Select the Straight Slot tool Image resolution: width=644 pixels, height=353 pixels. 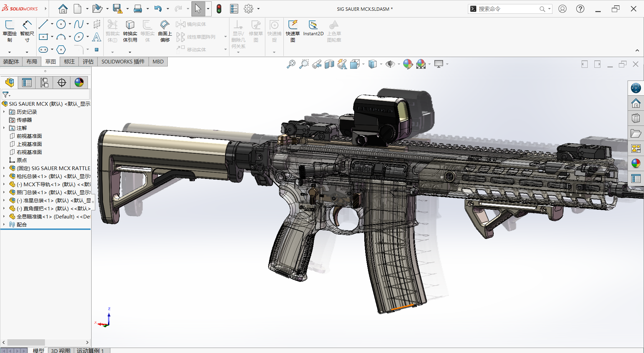pyautogui.click(x=43, y=50)
